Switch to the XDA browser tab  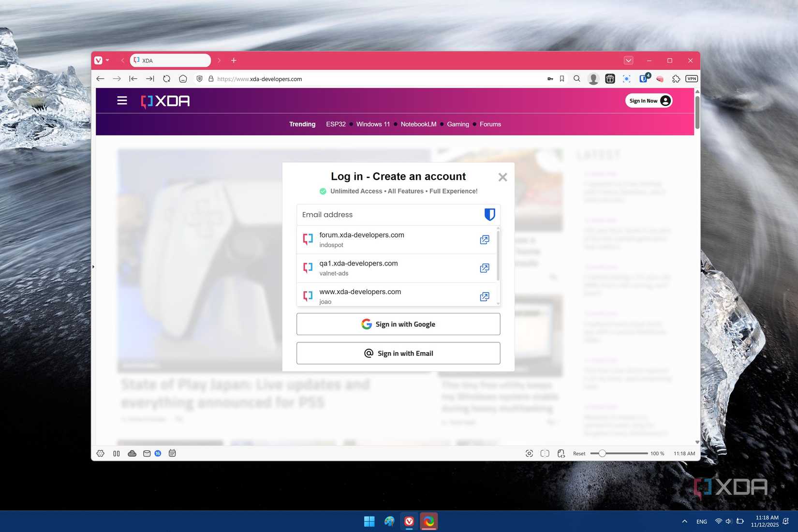pyautogui.click(x=170, y=60)
